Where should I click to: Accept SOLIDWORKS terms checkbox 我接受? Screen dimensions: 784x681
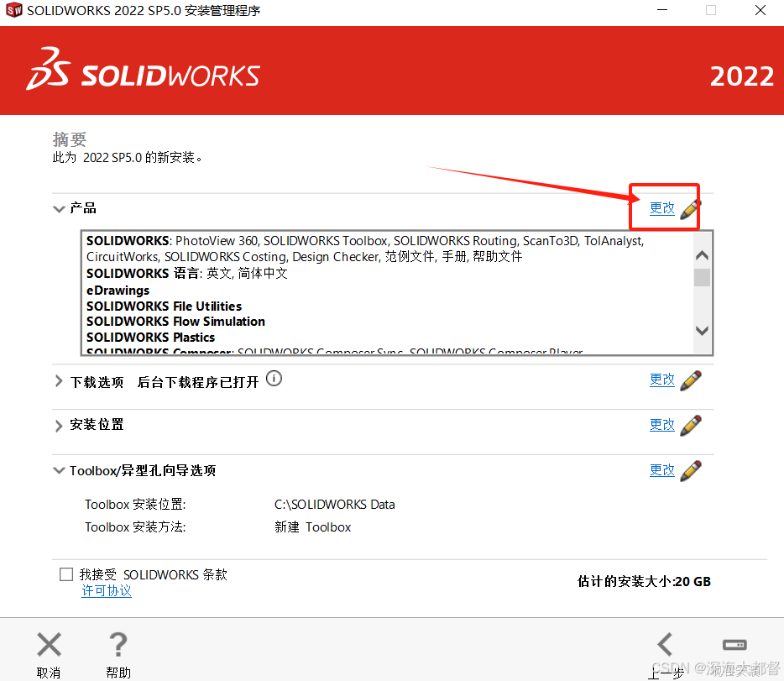tap(66, 574)
